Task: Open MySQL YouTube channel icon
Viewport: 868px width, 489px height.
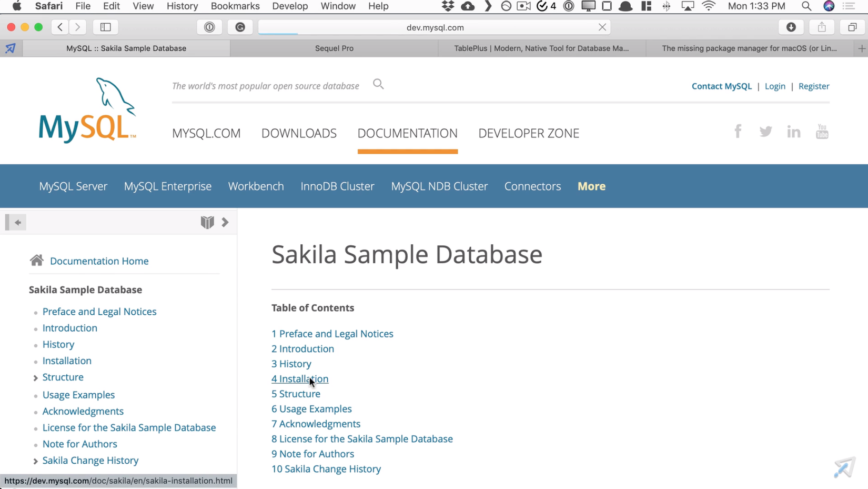Action: click(822, 132)
